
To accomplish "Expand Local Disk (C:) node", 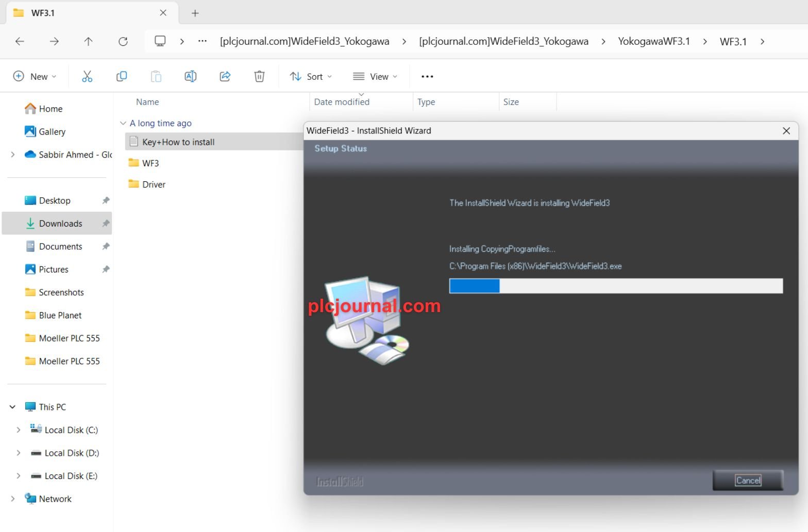I will tap(19, 430).
